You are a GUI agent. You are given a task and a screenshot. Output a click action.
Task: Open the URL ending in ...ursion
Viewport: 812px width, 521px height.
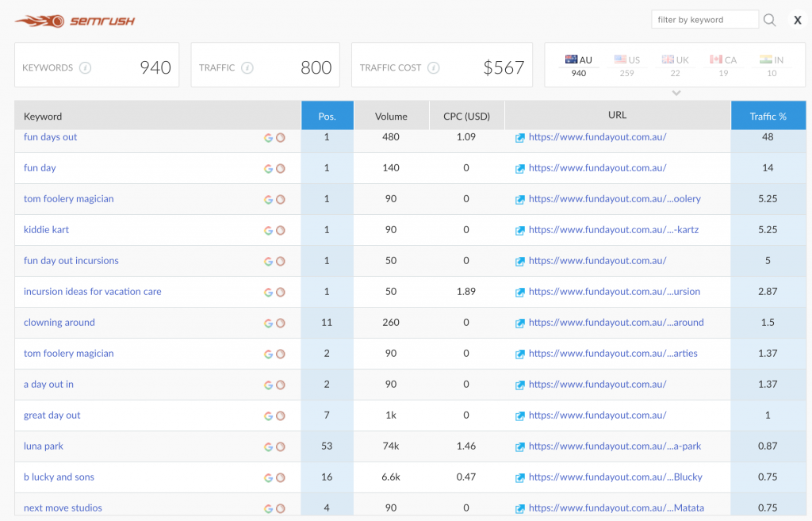pos(615,292)
